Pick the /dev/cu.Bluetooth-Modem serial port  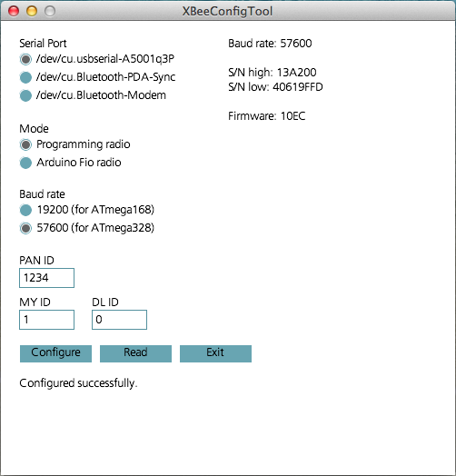[25, 95]
